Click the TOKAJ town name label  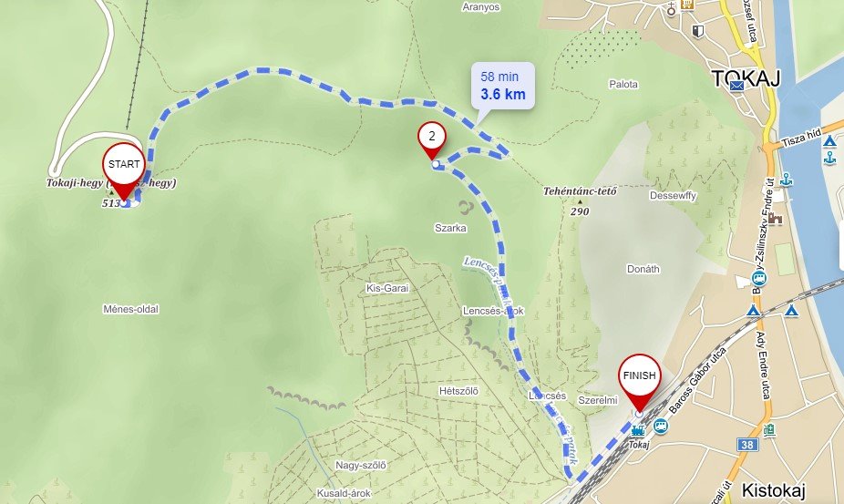coord(746,78)
